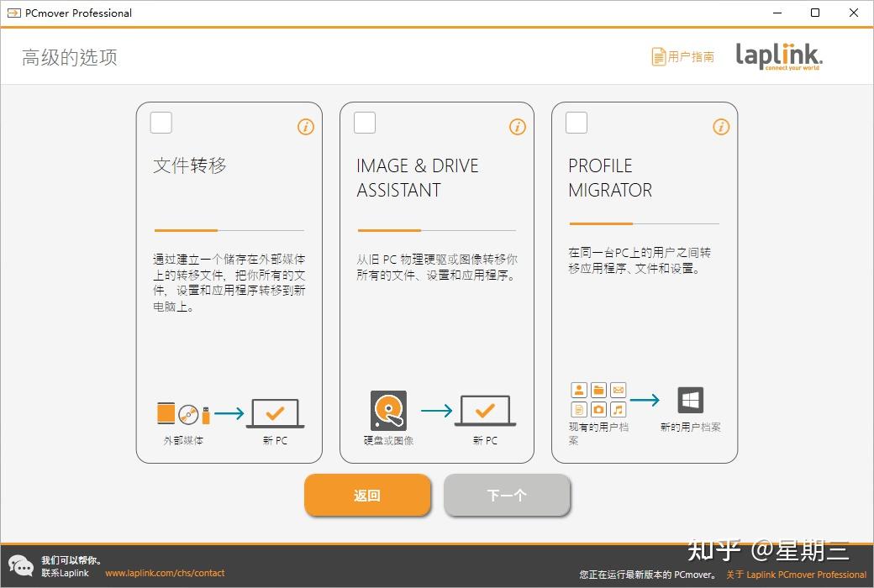Click the external tablet media icon
874x588 pixels.
tap(166, 413)
